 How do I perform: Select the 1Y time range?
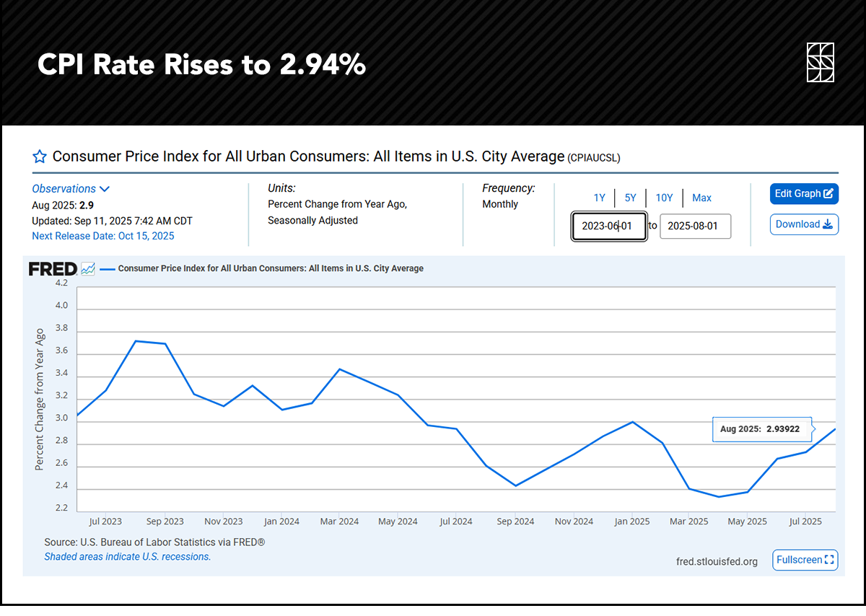(x=599, y=198)
